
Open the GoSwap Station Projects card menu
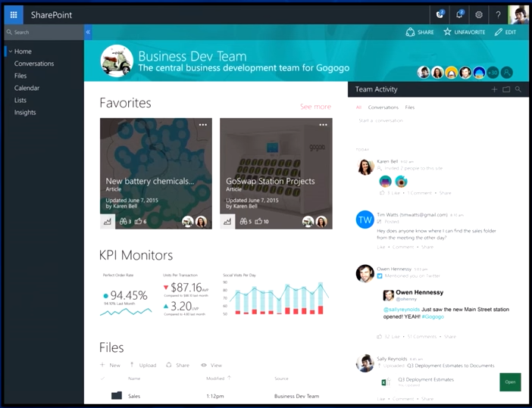(323, 125)
